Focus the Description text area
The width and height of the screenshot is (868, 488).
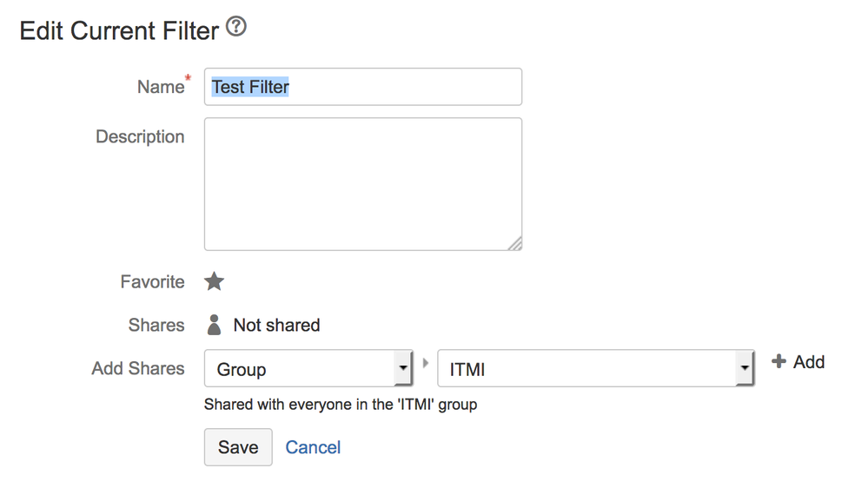click(x=362, y=184)
